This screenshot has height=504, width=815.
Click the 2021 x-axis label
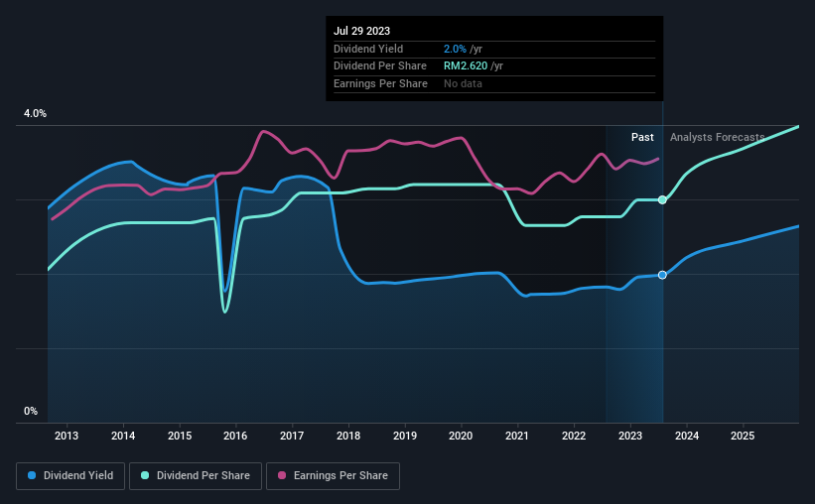click(517, 436)
